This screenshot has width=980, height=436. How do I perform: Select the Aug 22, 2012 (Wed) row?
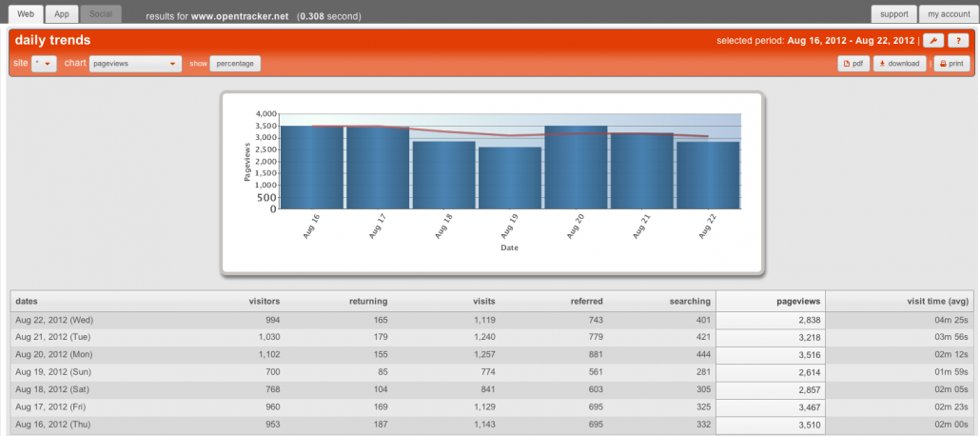click(491, 320)
